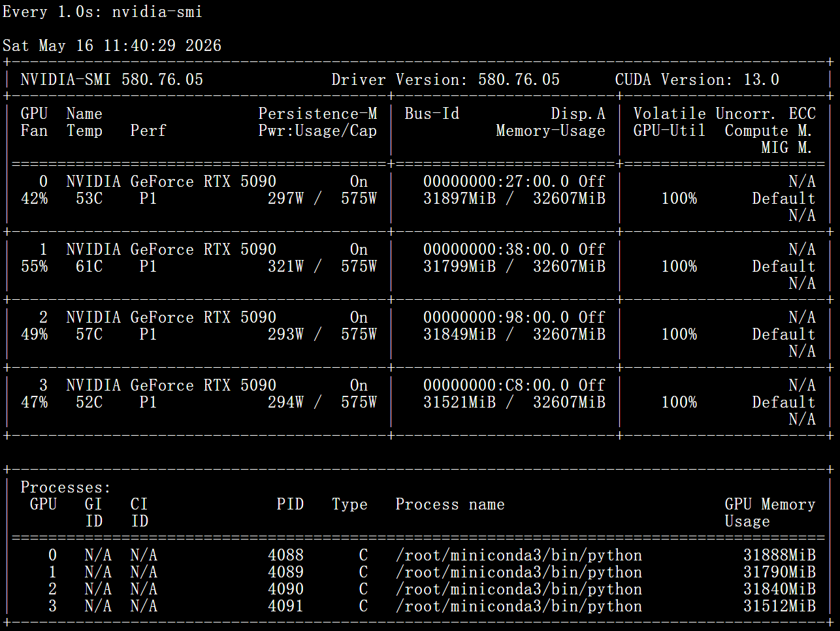Select the "Driver Version: 580.76.05" text
The height and width of the screenshot is (631, 840).
[445, 80]
